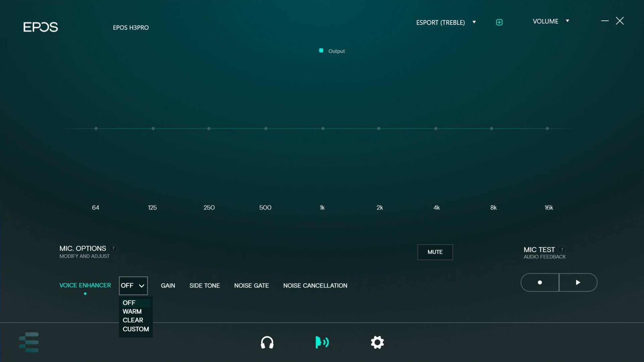Mute the microphone
The height and width of the screenshot is (362, 644).
click(x=435, y=252)
